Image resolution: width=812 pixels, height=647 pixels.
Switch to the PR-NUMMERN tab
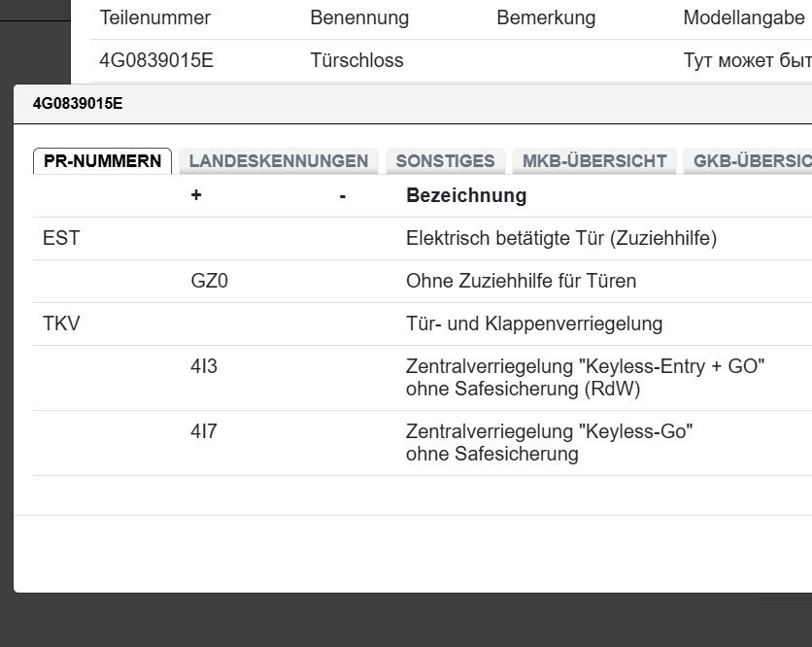[102, 161]
